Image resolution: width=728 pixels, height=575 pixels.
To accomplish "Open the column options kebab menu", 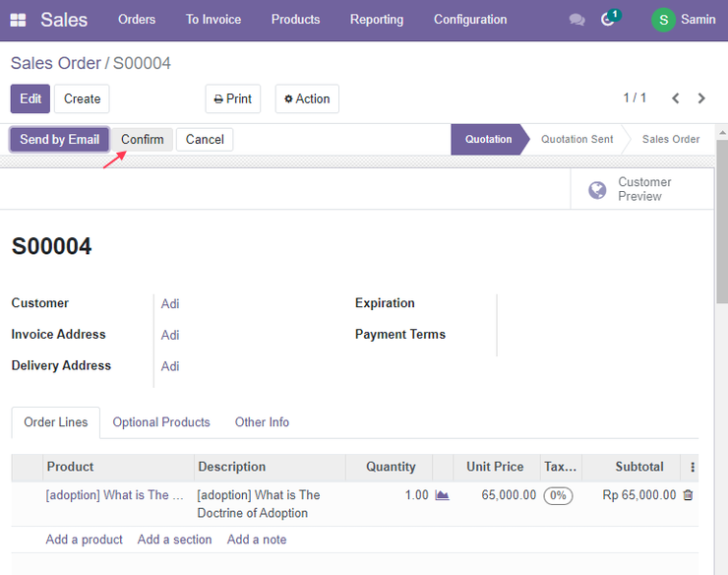I will click(693, 467).
